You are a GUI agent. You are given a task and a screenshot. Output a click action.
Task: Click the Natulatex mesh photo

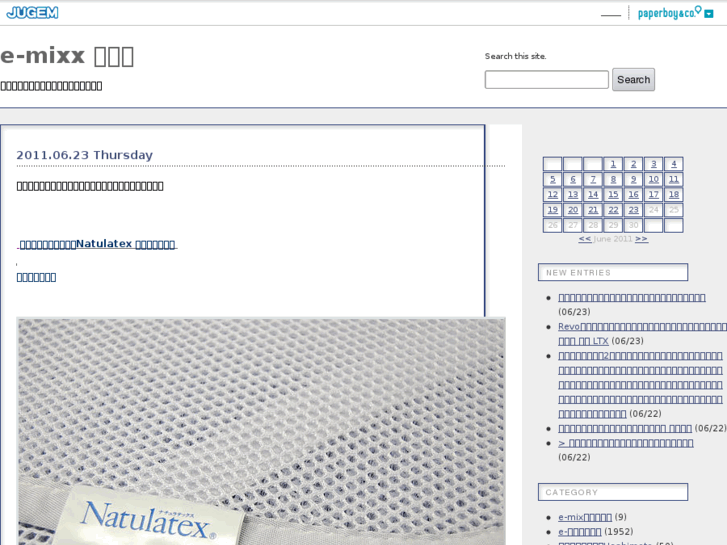pyautogui.click(x=261, y=431)
